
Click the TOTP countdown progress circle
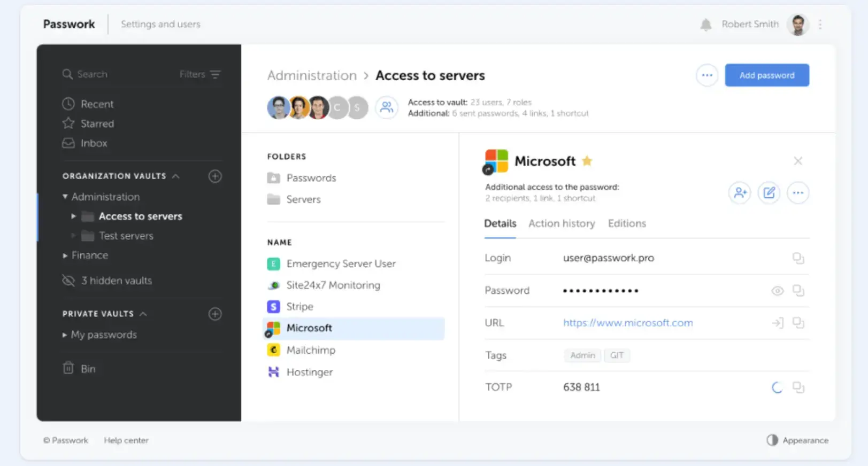click(x=777, y=387)
